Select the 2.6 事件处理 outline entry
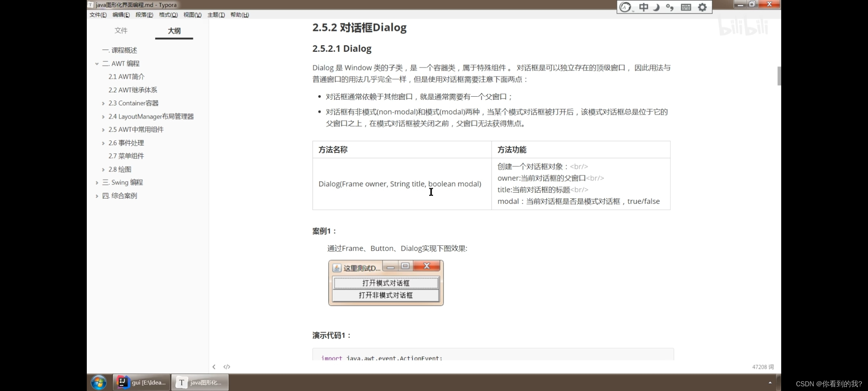The height and width of the screenshot is (391, 868). (126, 143)
